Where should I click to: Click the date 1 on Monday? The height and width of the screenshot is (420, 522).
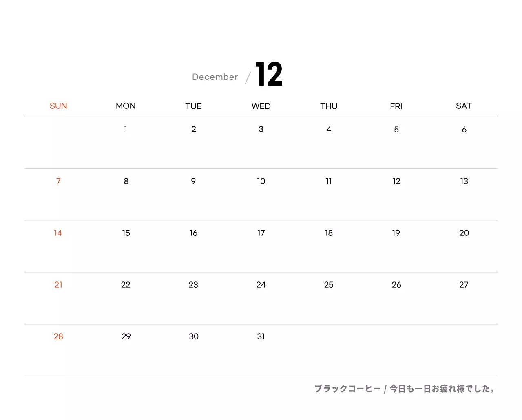coord(126,130)
